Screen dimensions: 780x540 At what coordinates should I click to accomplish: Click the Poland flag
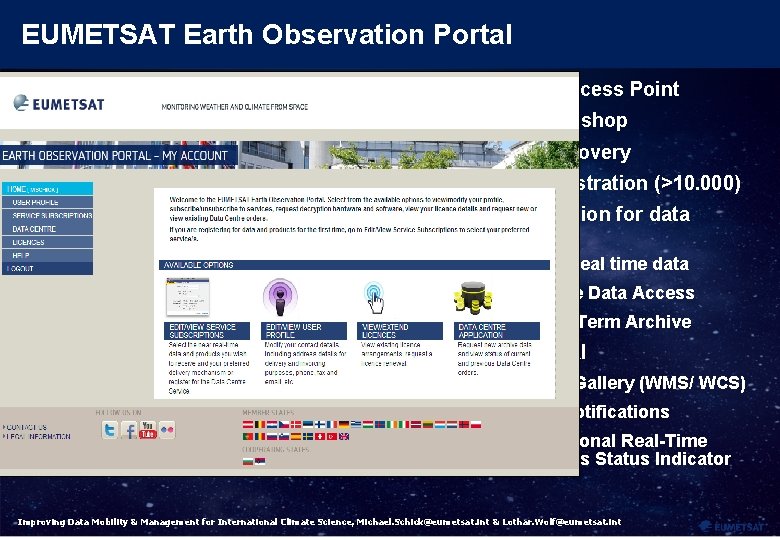[476, 425]
